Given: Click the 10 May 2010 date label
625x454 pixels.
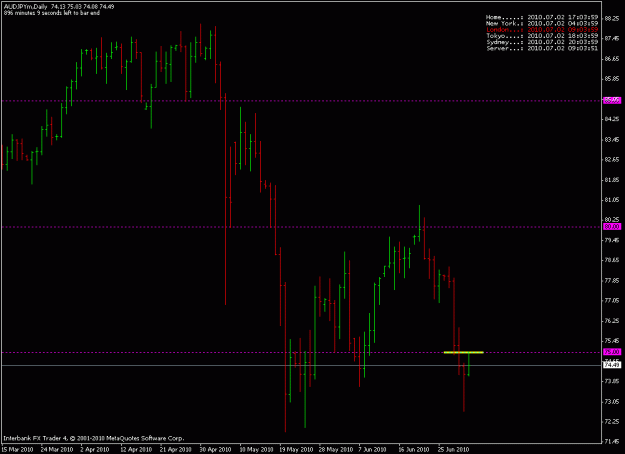Looking at the screenshot, I should [x=256, y=449].
